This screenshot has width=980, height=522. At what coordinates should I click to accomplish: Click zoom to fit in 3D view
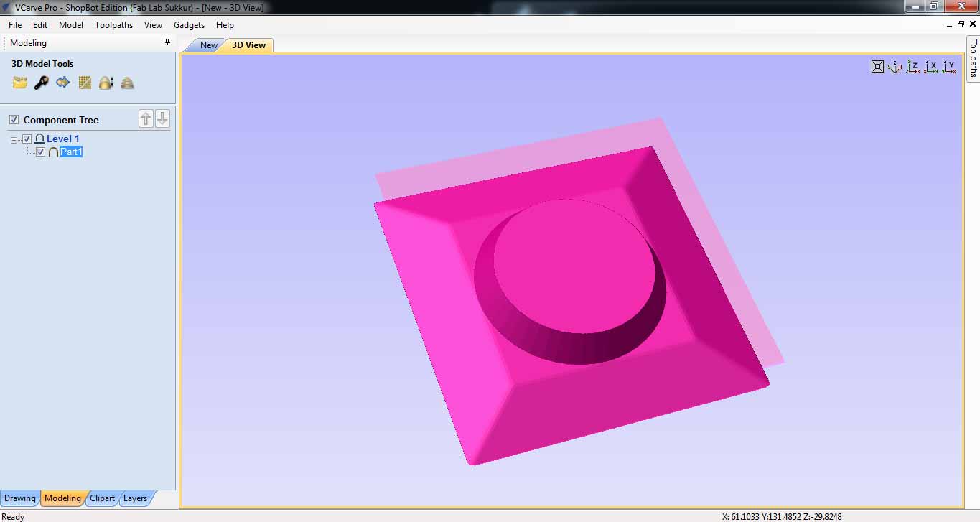pos(877,67)
